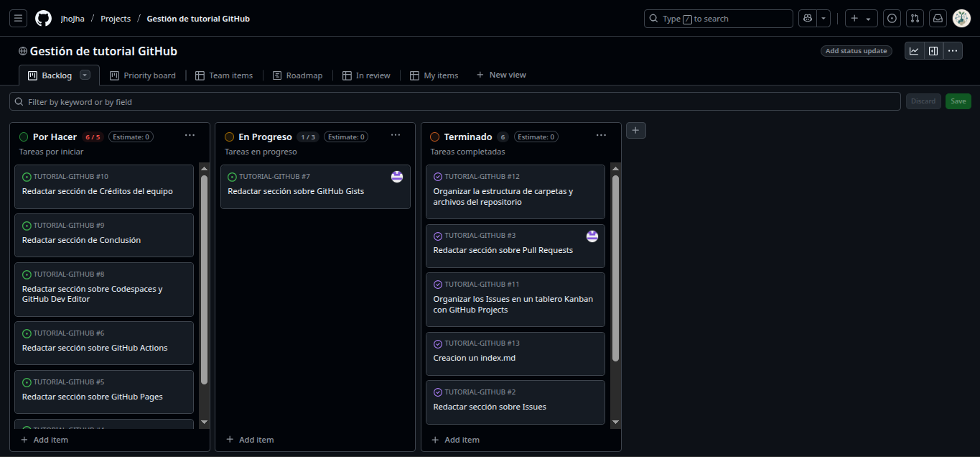Open the hamburger navigation menu

[x=19, y=19]
